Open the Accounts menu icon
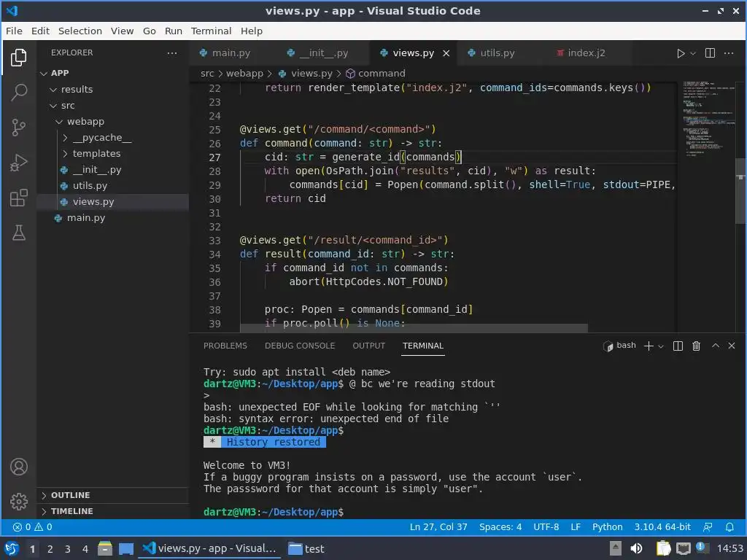This screenshot has height=560, width=747. [18, 467]
